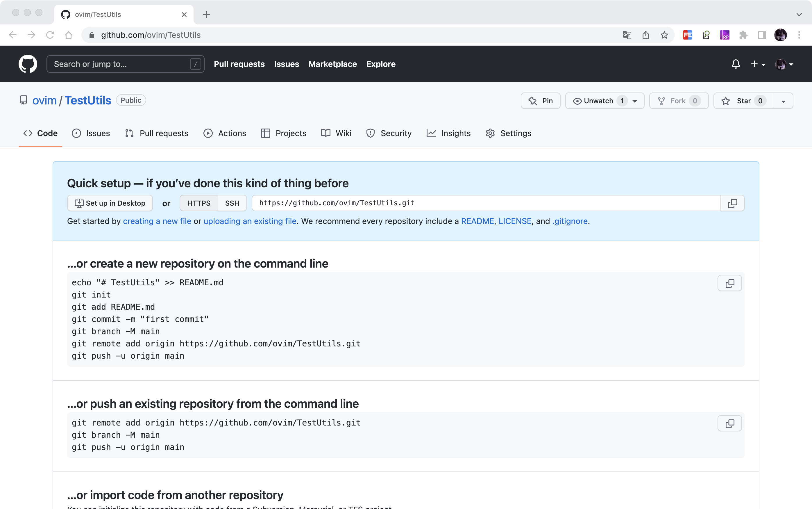Open the user avatar menu

[784, 64]
